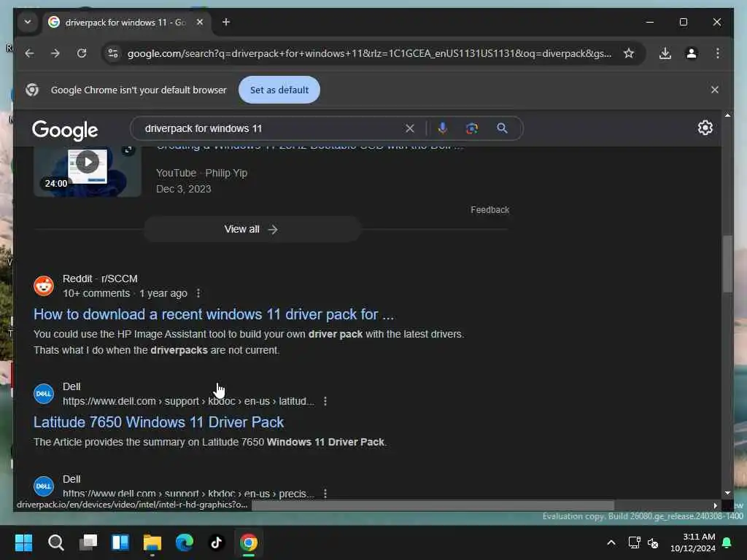Bookmark this page with star icon
Viewport: 747px width, 560px height.
(x=629, y=53)
